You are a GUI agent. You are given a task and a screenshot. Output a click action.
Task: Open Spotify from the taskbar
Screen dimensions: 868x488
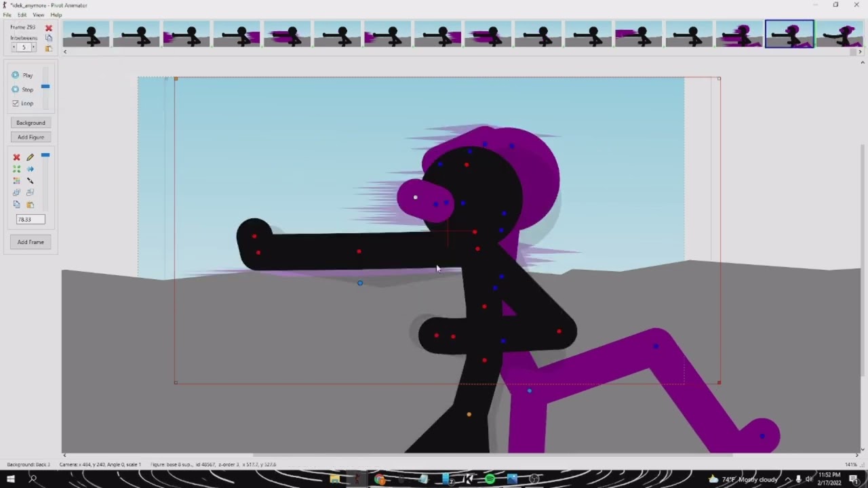490,479
